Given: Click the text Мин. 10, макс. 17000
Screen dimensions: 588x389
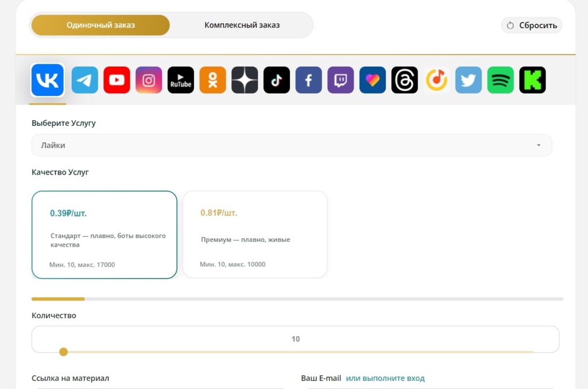Looking at the screenshot, I should [82, 265].
